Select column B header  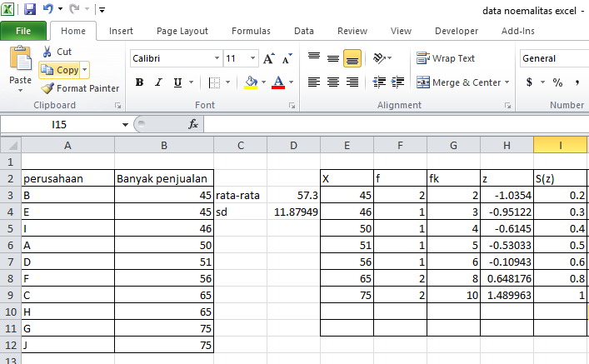(x=164, y=146)
